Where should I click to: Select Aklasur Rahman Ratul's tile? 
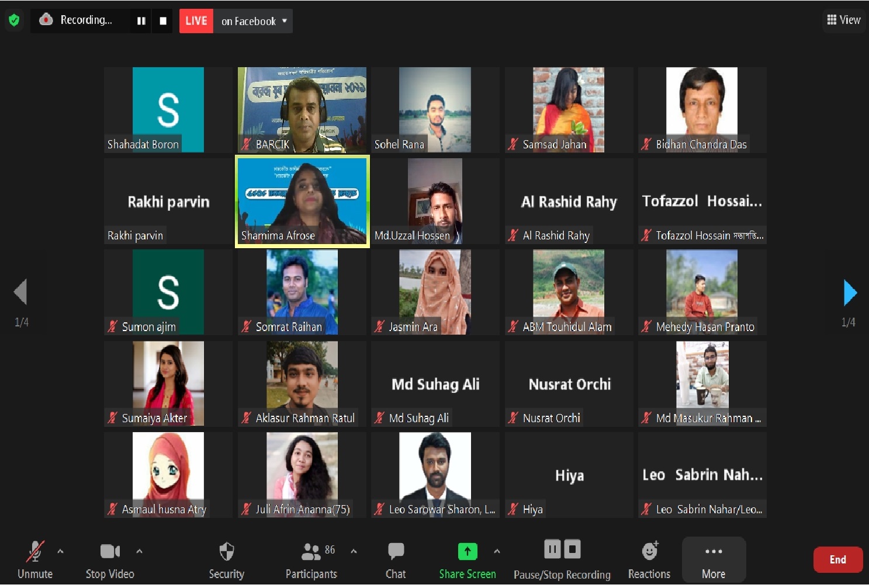pyautogui.click(x=302, y=384)
